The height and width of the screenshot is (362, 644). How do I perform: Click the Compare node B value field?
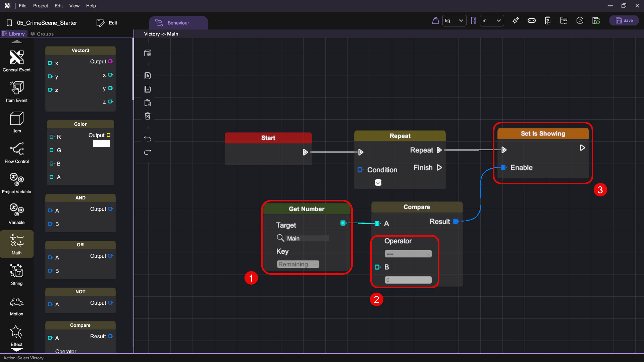point(408,280)
